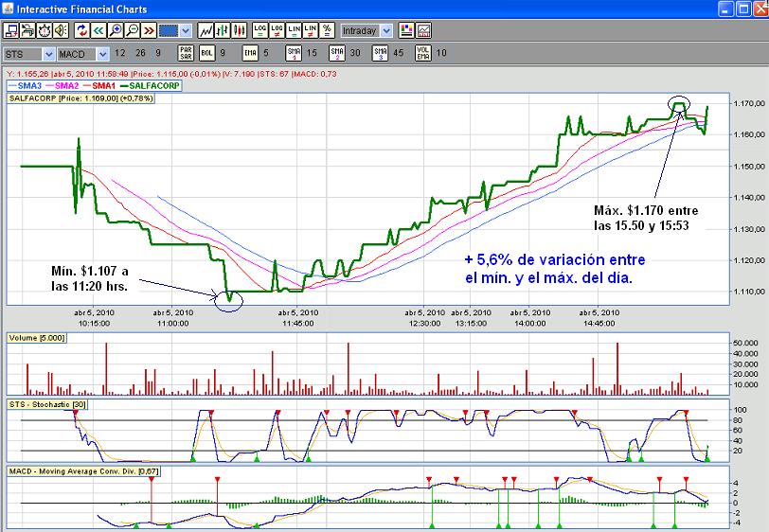Toggle the VOL EMA indicator
769x532 pixels.
click(424, 53)
